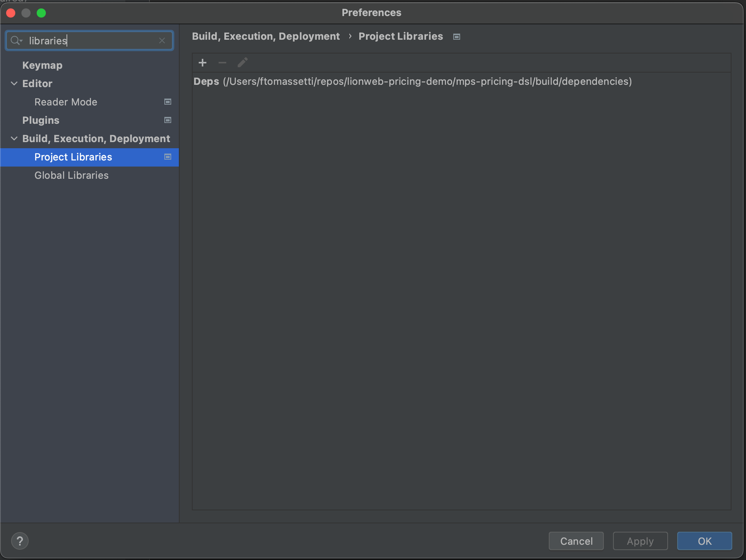
Task: Select Keymap in the settings tree
Action: [x=42, y=65]
